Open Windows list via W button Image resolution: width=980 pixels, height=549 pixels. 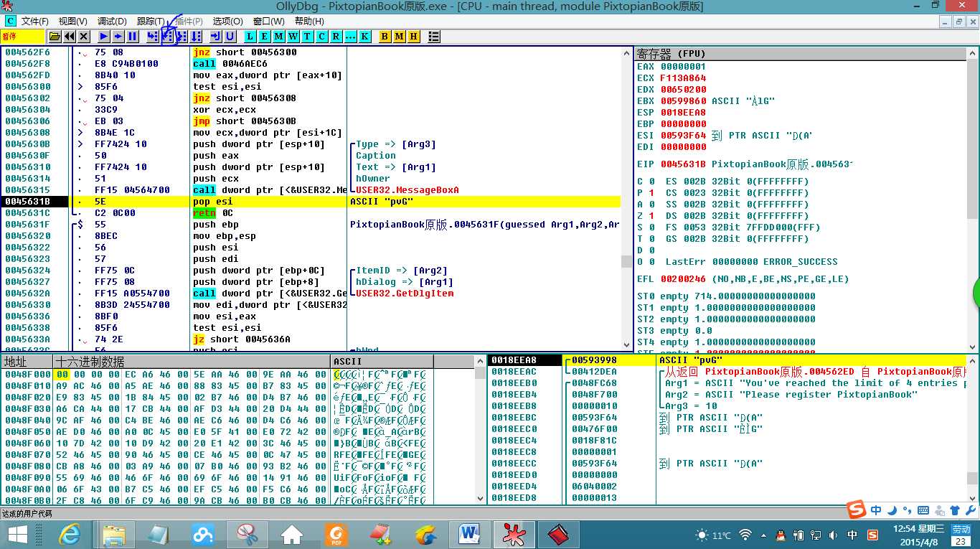pos(293,36)
